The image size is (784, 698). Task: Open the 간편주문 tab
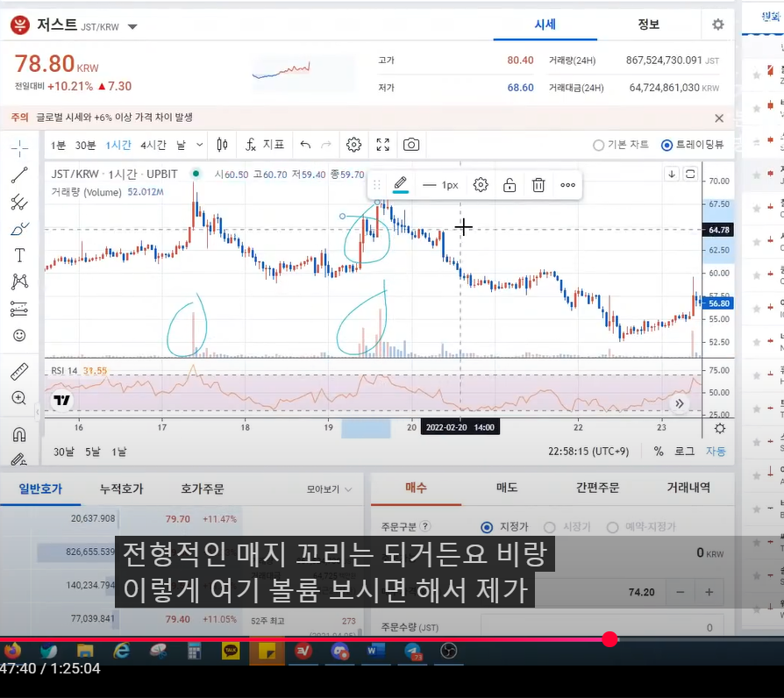point(597,488)
